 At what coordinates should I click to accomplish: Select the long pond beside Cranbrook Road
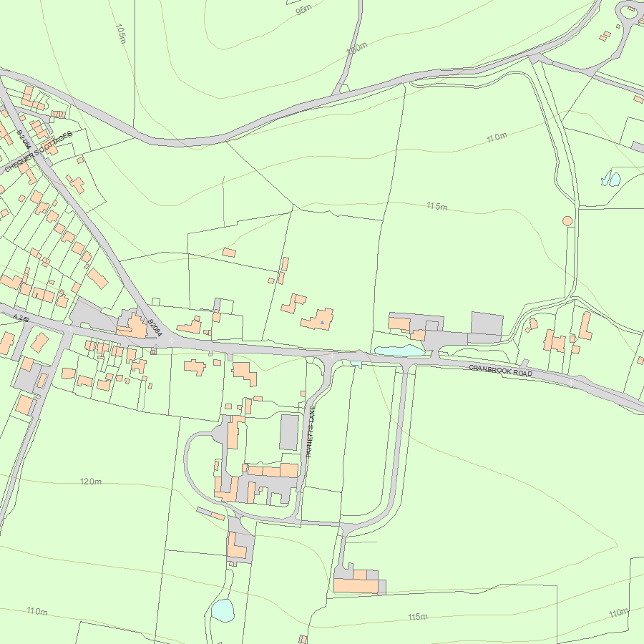pos(399,351)
